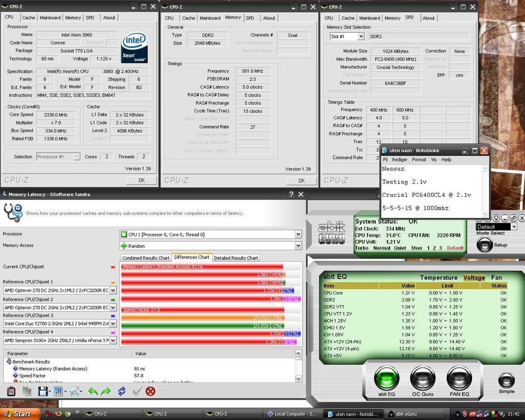
Task: Open Reference CPU/Chipset 2 dropdown
Action: coord(113,307)
